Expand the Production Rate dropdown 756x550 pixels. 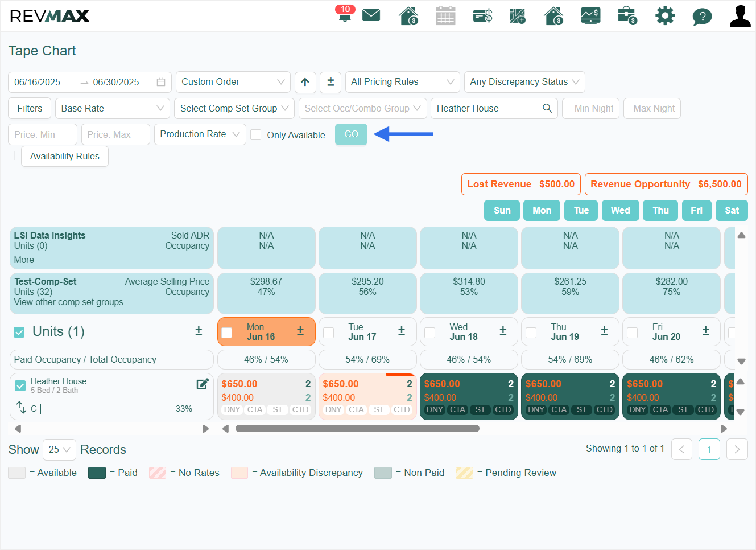pyautogui.click(x=200, y=134)
